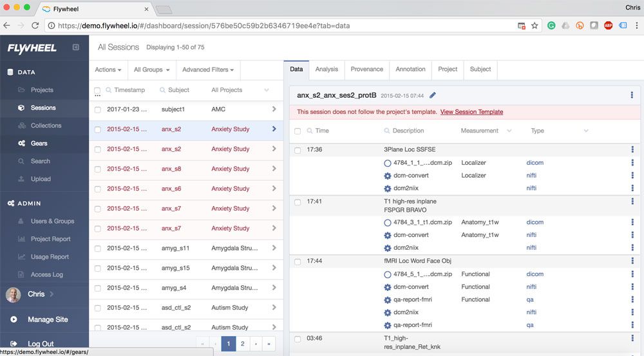Check the box for subject1 session row

tap(98, 109)
